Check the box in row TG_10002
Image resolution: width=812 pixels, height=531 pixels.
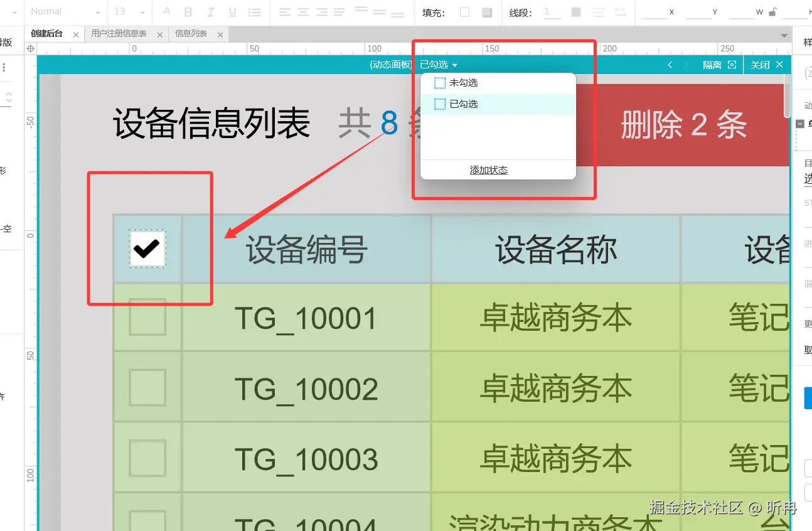coord(147,387)
